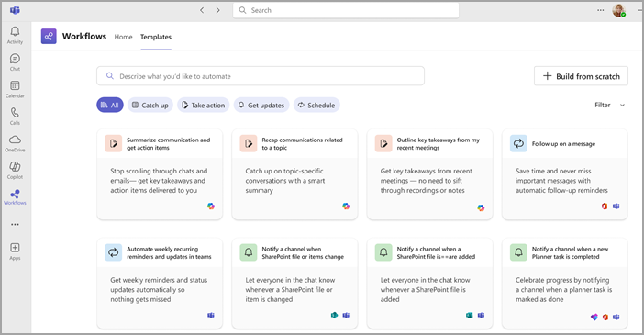Click icon of Recap communications card
The height and width of the screenshot is (335, 644).
(x=249, y=143)
